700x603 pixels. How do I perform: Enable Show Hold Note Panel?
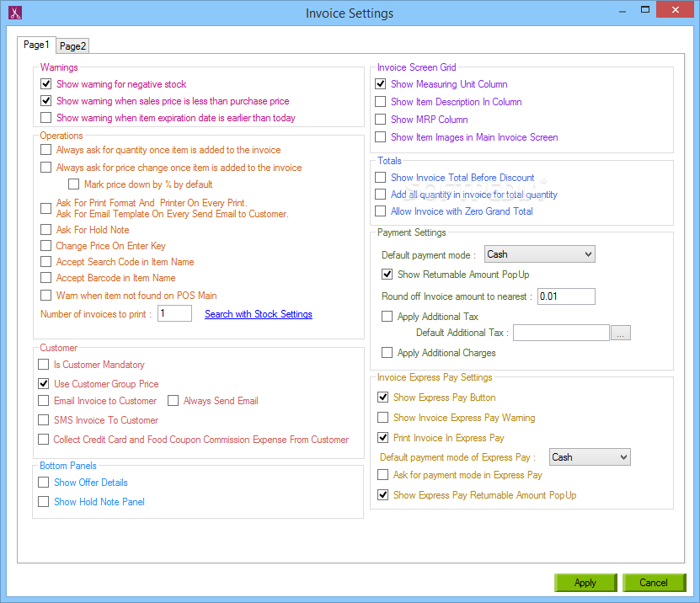(44, 502)
